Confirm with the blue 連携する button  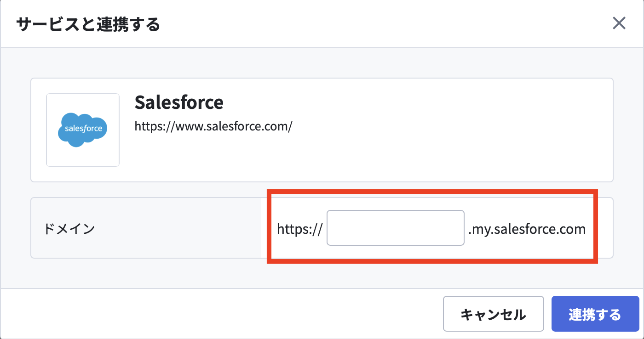point(595,314)
